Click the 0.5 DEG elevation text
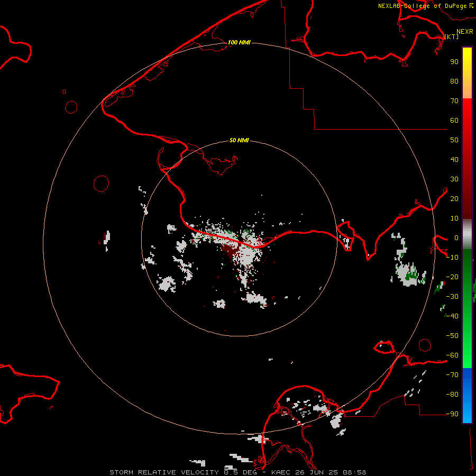This screenshot has height=476, width=476. 241,472
